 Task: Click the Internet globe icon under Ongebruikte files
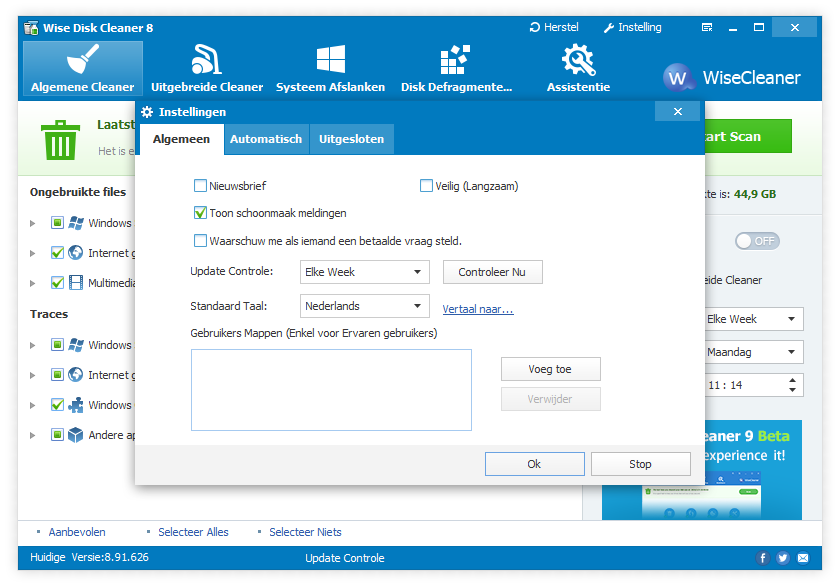coord(76,252)
